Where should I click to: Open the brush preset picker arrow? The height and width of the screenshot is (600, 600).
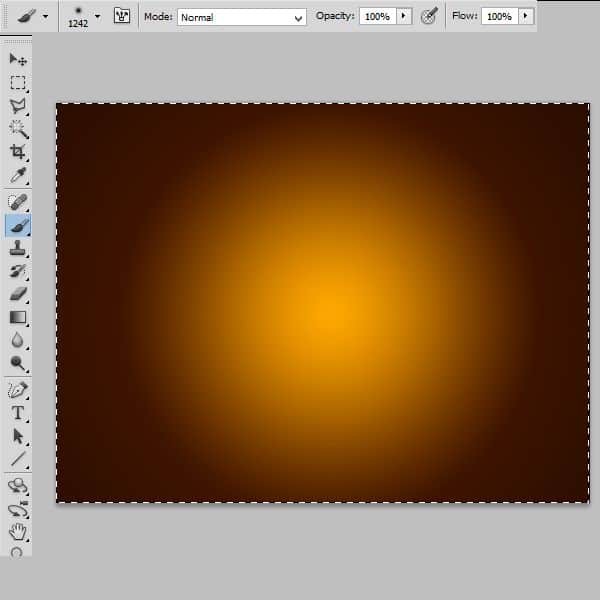(x=98, y=16)
